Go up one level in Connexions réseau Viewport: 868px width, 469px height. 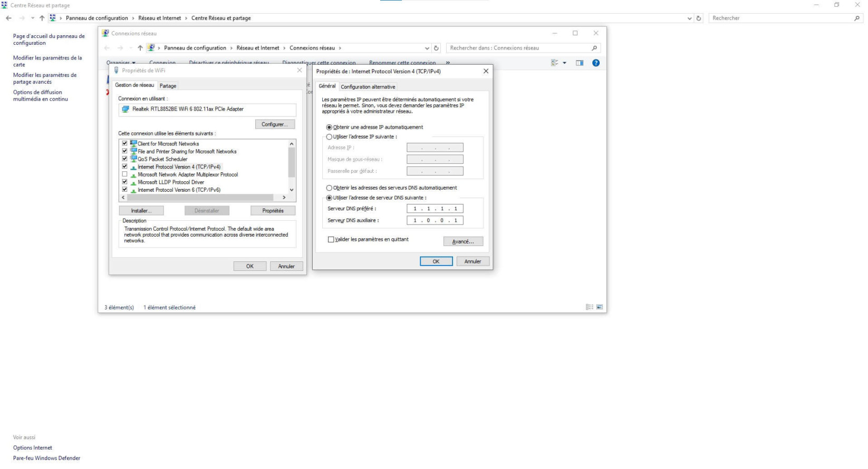[x=140, y=48]
